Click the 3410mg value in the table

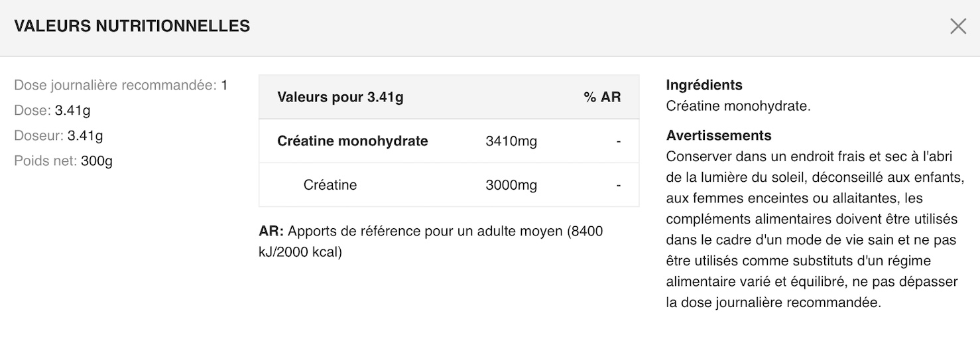point(511,141)
